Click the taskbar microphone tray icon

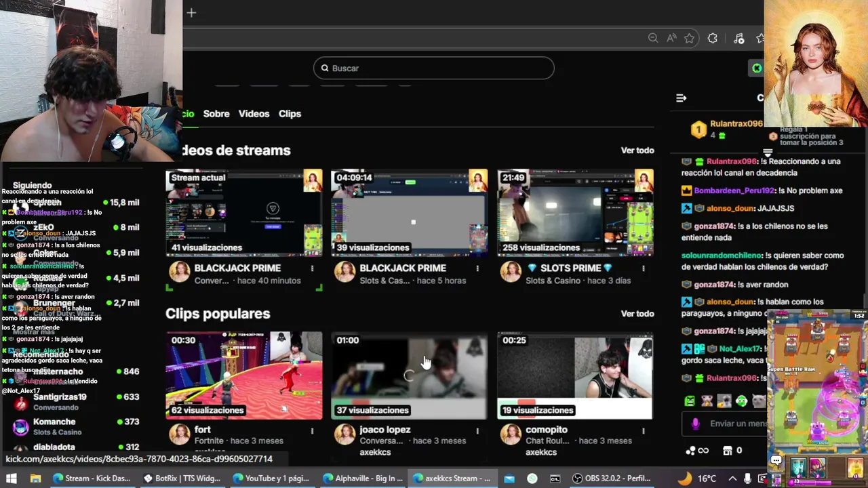pos(747,479)
